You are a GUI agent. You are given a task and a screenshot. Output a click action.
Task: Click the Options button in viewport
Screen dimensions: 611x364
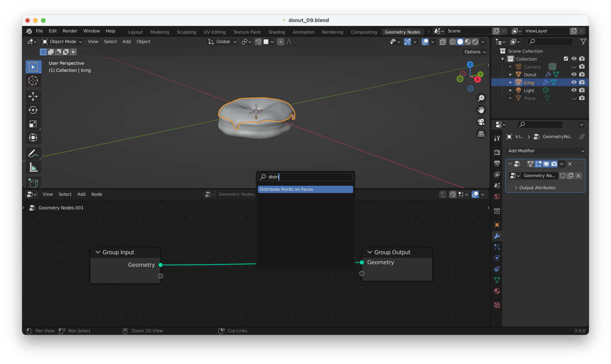(475, 52)
